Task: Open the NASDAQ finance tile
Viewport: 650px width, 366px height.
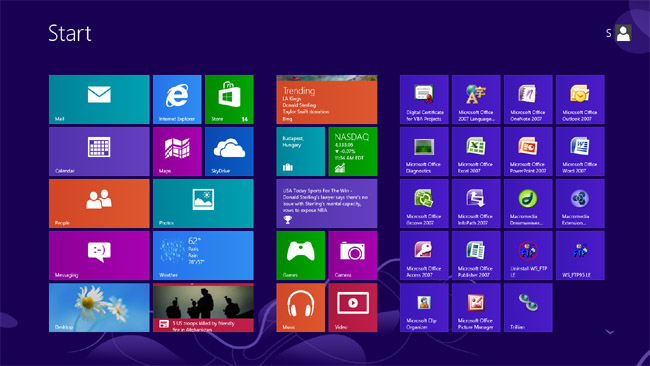Action: coord(353,151)
